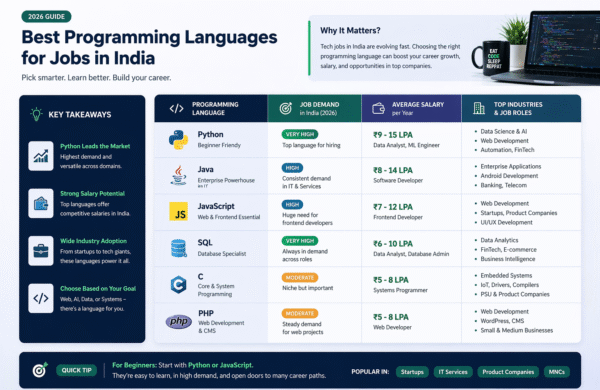Click the code brackets icon in Programming Language header
600x390 pixels.
176,109
